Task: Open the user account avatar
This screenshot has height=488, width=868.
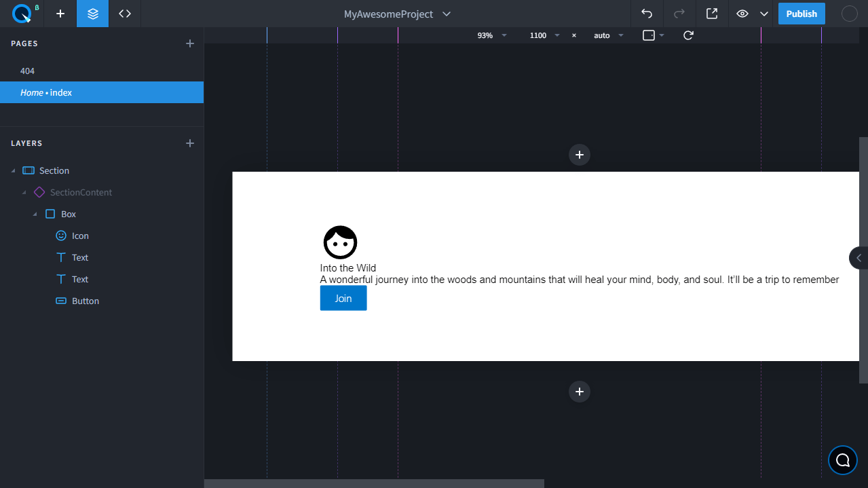Action: coord(850,14)
